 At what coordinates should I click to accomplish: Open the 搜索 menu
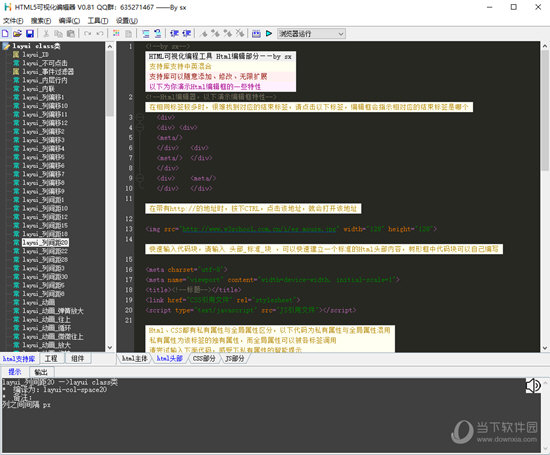41,21
